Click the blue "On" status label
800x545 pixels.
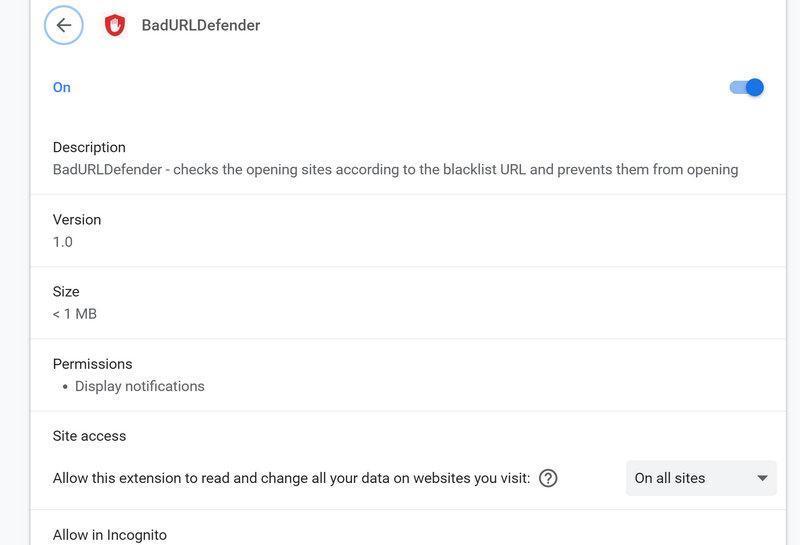click(x=62, y=87)
